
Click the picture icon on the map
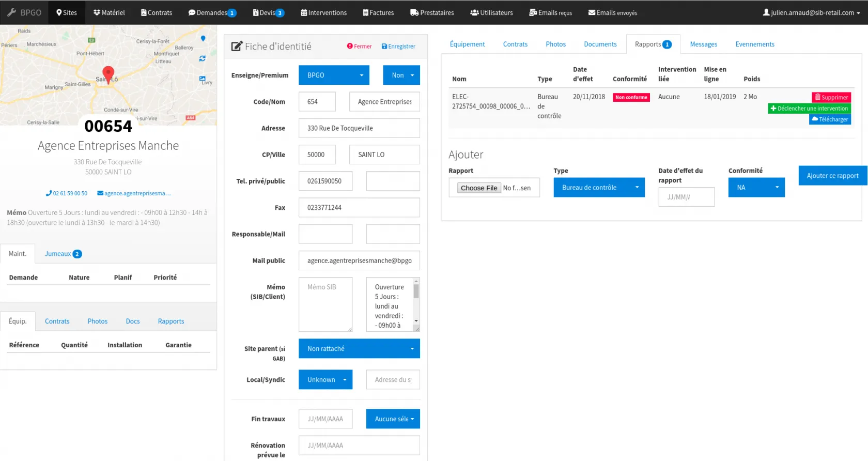(x=203, y=79)
